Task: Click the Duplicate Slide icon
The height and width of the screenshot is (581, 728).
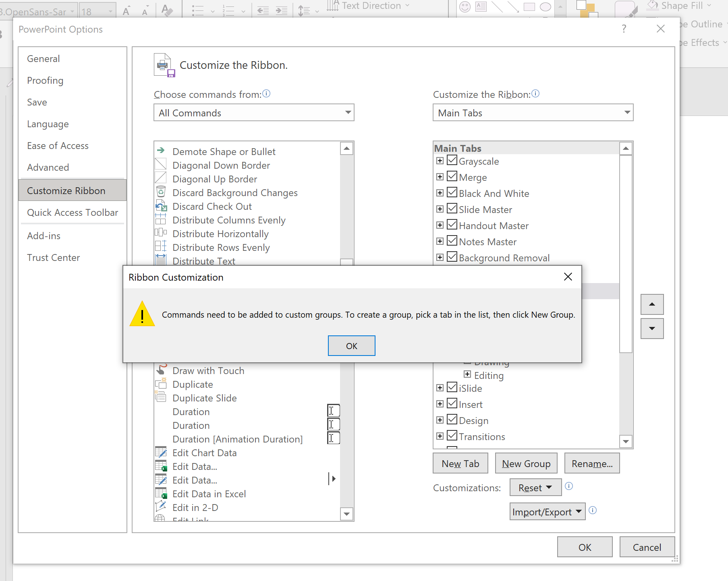Action: 161,397
